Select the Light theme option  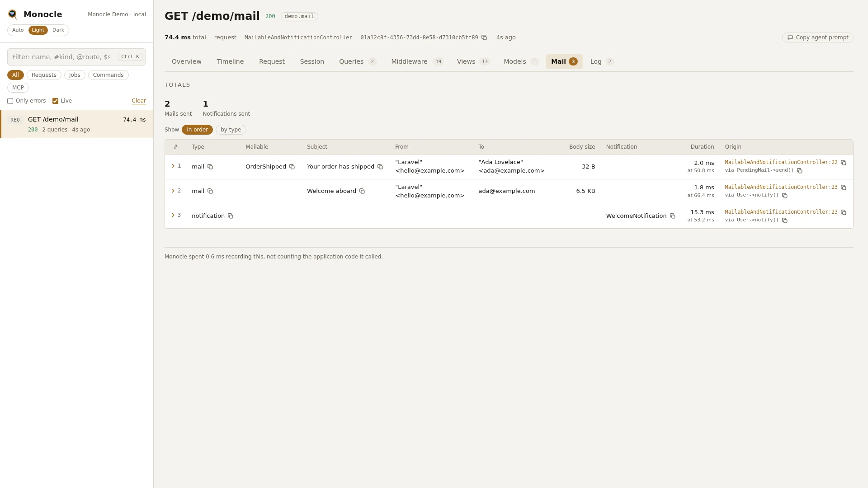[38, 30]
